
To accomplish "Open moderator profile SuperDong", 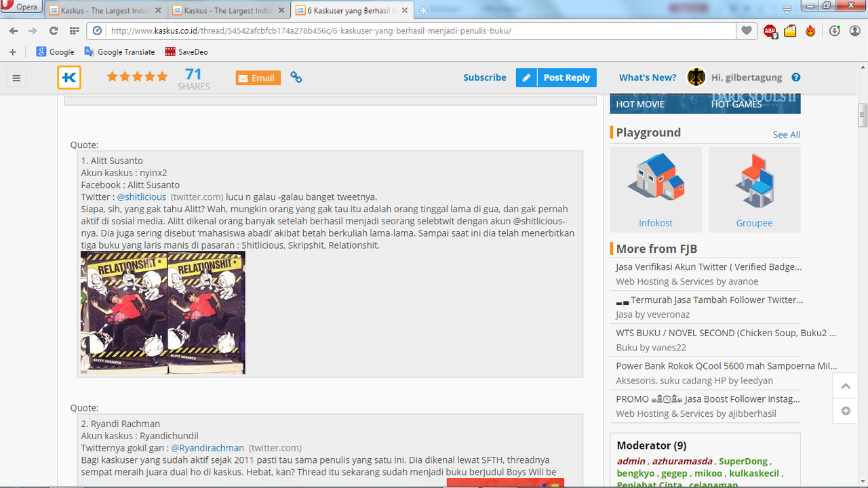I will 743,461.
